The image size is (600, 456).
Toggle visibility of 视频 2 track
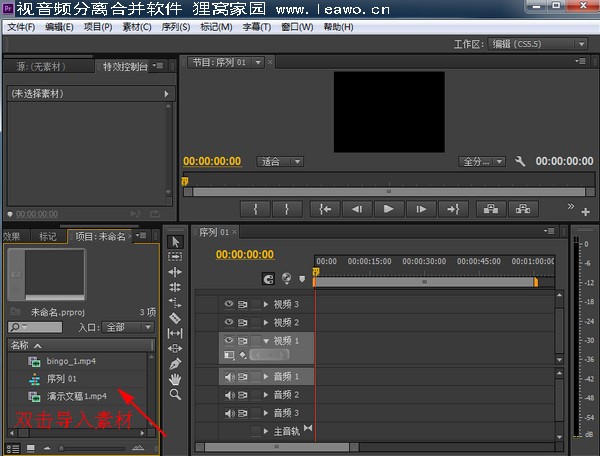pyautogui.click(x=228, y=322)
